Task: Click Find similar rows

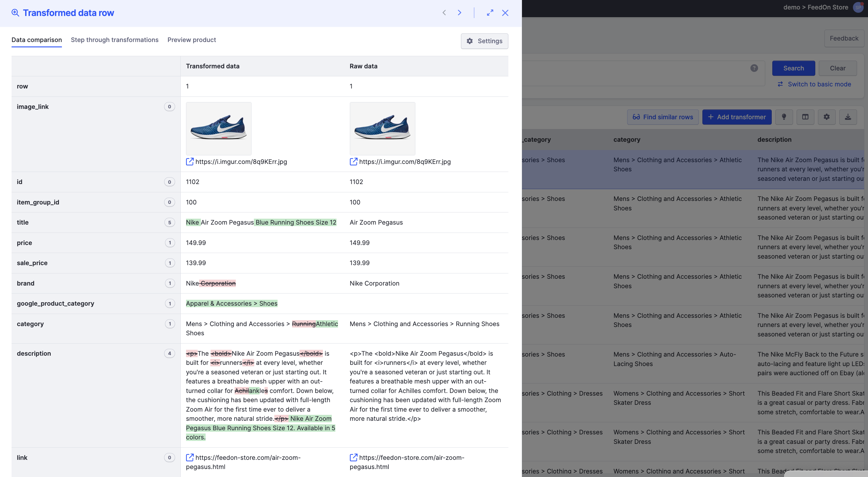Action: click(662, 117)
